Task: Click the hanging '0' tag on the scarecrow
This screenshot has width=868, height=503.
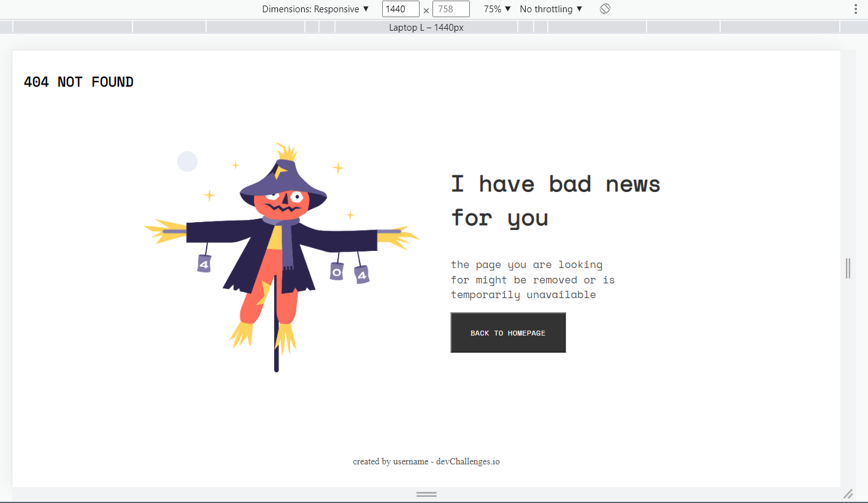Action: click(x=336, y=272)
